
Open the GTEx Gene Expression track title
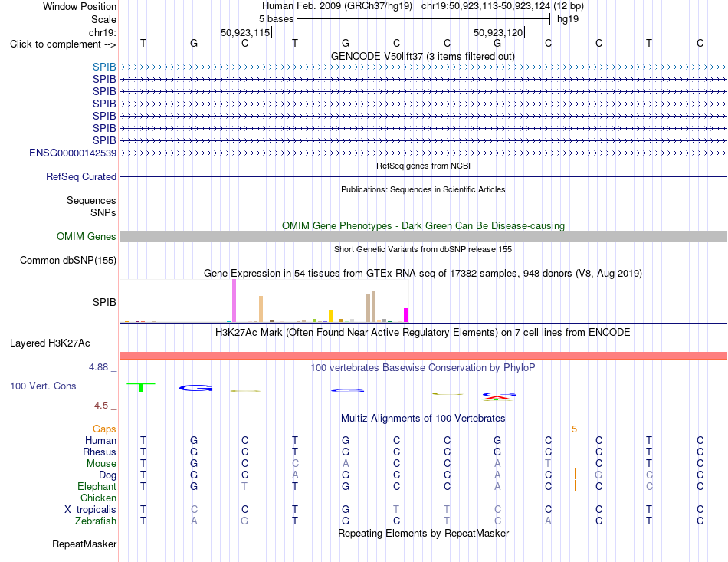pos(423,273)
